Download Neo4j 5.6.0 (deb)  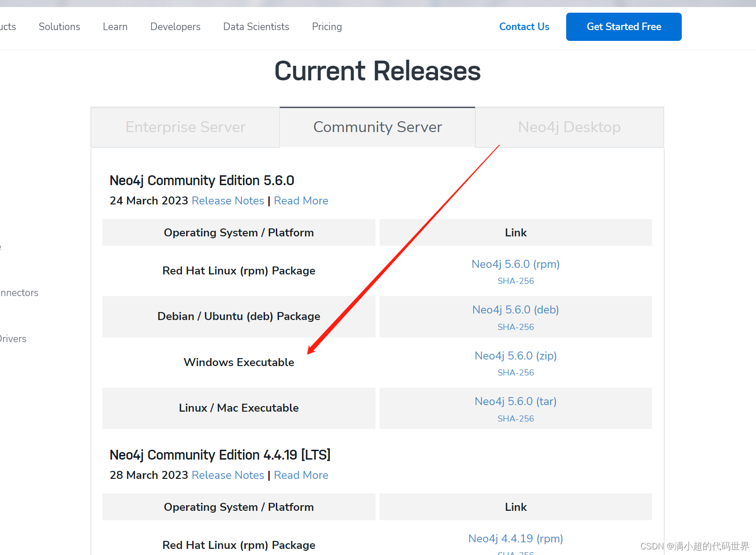(515, 310)
